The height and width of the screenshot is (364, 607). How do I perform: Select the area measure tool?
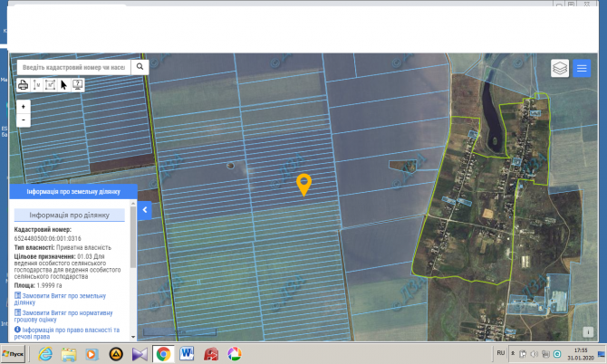[51, 85]
